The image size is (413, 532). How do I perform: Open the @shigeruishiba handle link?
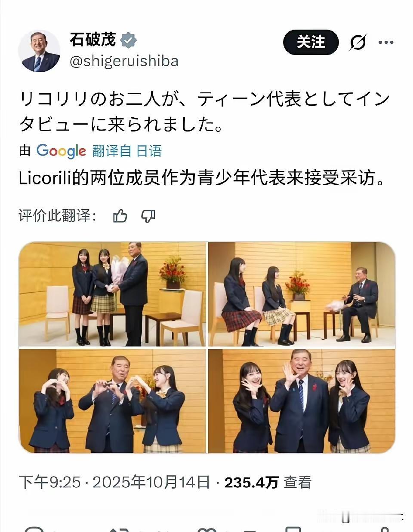point(124,61)
